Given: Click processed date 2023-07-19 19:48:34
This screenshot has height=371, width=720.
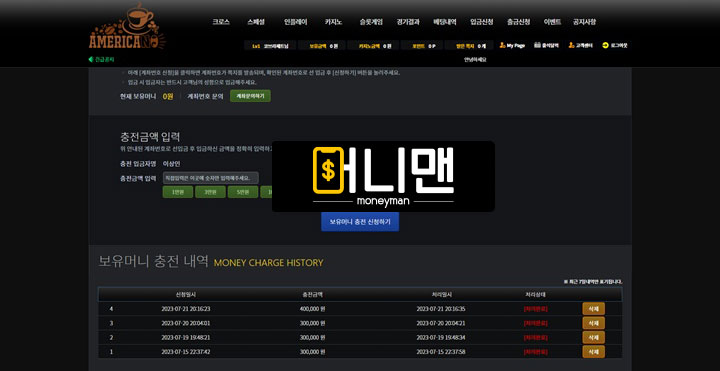Looking at the screenshot, I should coord(441,337).
